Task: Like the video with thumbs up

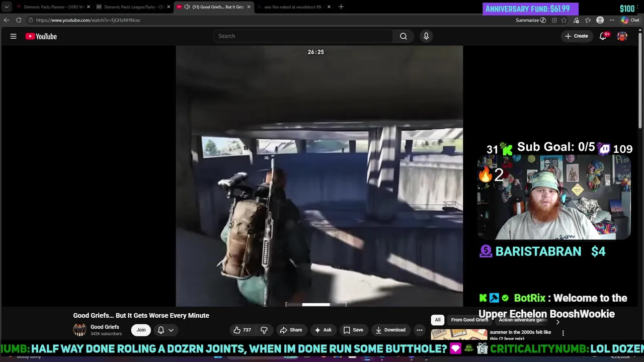Action: tap(242, 330)
